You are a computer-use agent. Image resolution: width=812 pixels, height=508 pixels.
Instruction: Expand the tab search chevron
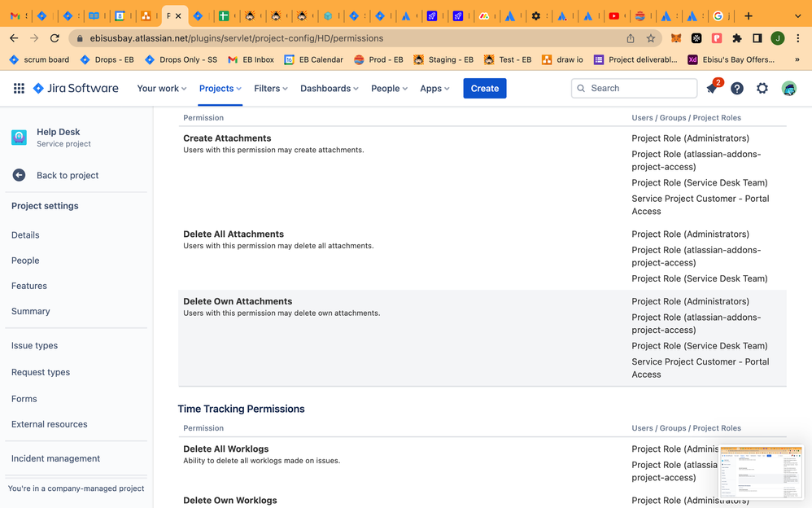(797, 16)
